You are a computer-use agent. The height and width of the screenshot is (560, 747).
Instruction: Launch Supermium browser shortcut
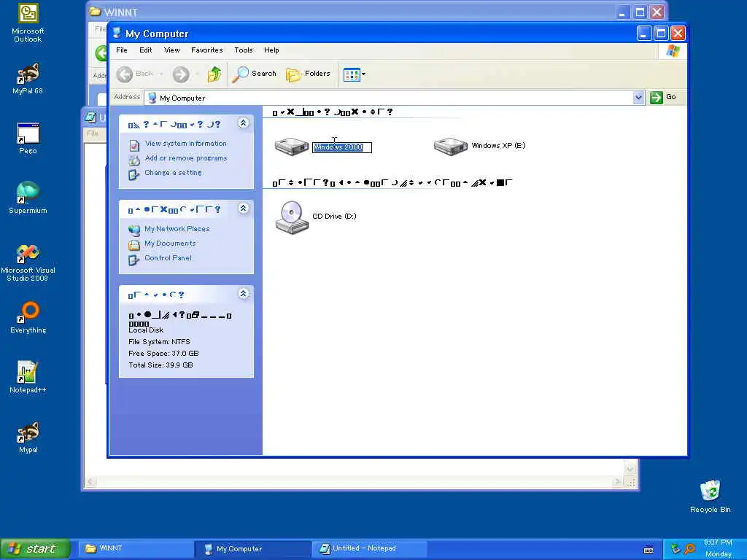(x=28, y=198)
